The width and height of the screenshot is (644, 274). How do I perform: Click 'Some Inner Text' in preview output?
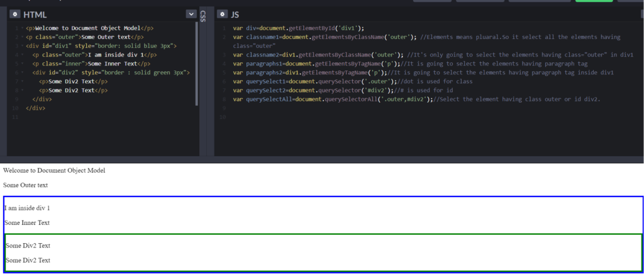(27, 223)
